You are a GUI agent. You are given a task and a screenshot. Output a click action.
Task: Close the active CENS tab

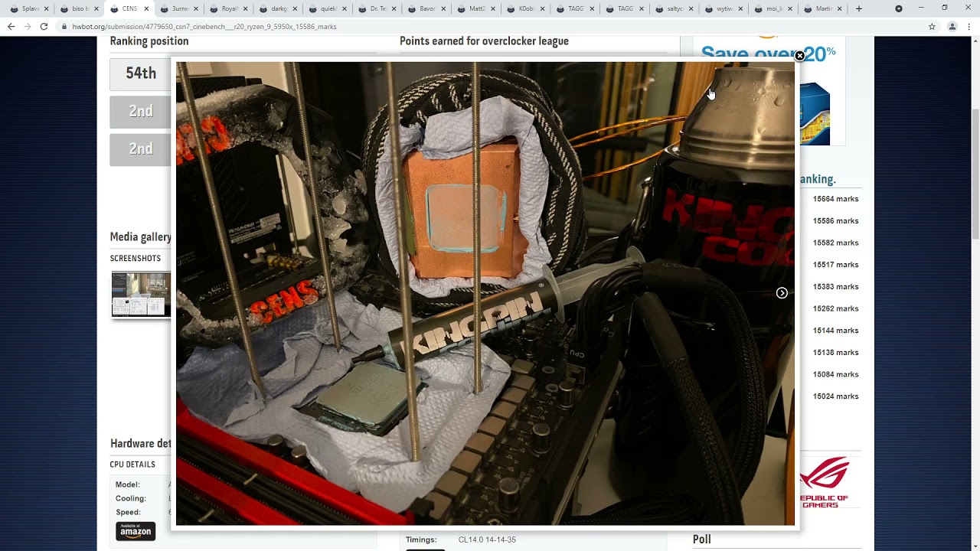tap(145, 9)
